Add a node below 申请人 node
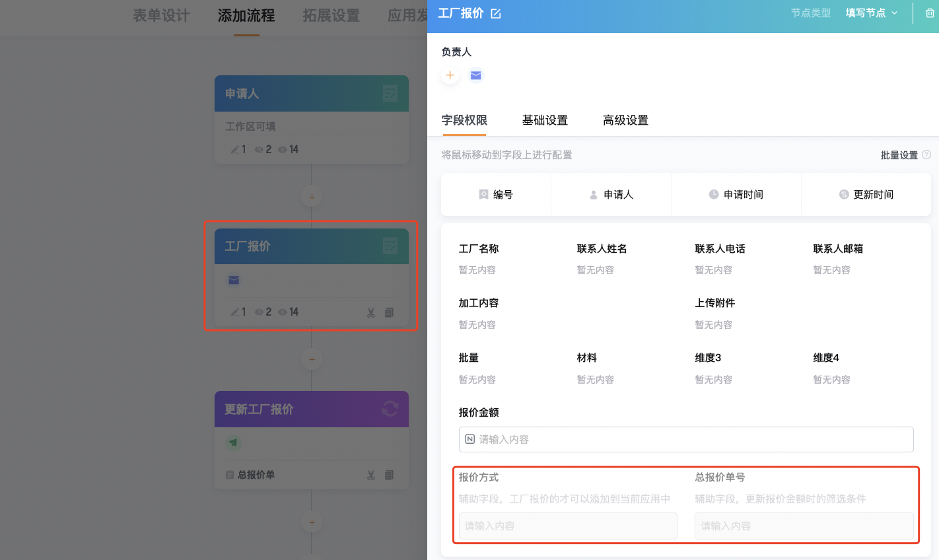This screenshot has width=939, height=560. pos(312,197)
